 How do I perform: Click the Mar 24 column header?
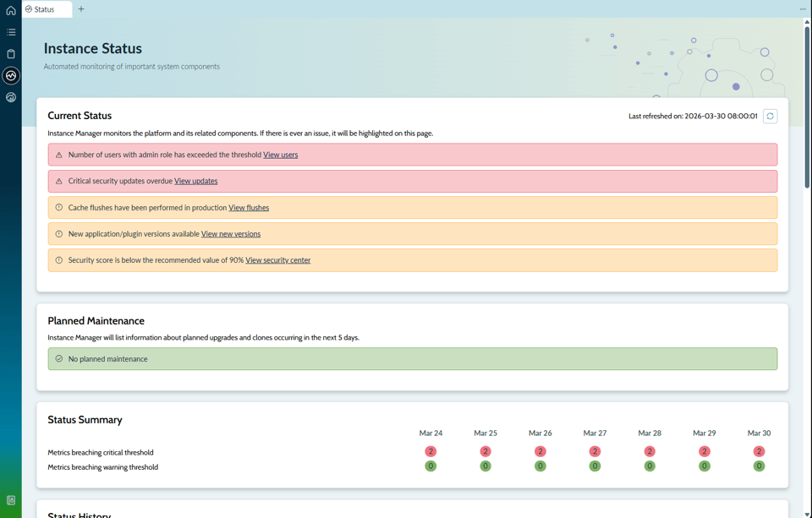point(431,433)
